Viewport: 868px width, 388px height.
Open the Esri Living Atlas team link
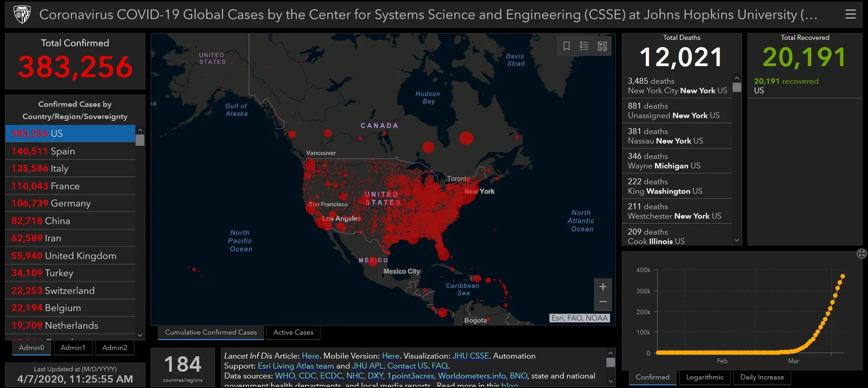pos(296,366)
